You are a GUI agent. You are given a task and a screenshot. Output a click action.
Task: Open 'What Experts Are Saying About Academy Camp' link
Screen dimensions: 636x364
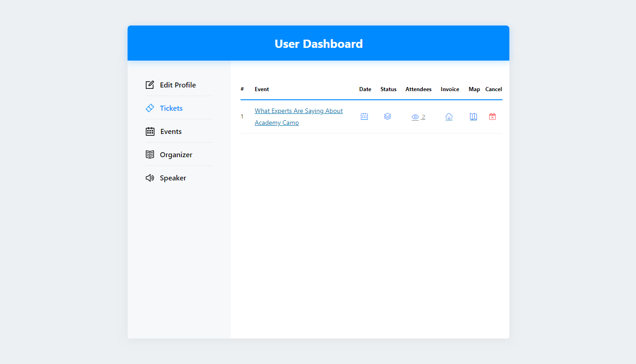point(299,117)
